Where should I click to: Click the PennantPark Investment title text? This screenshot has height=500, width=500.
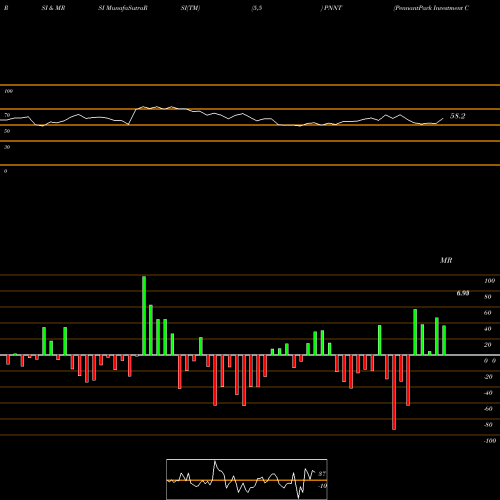[x=431, y=8]
